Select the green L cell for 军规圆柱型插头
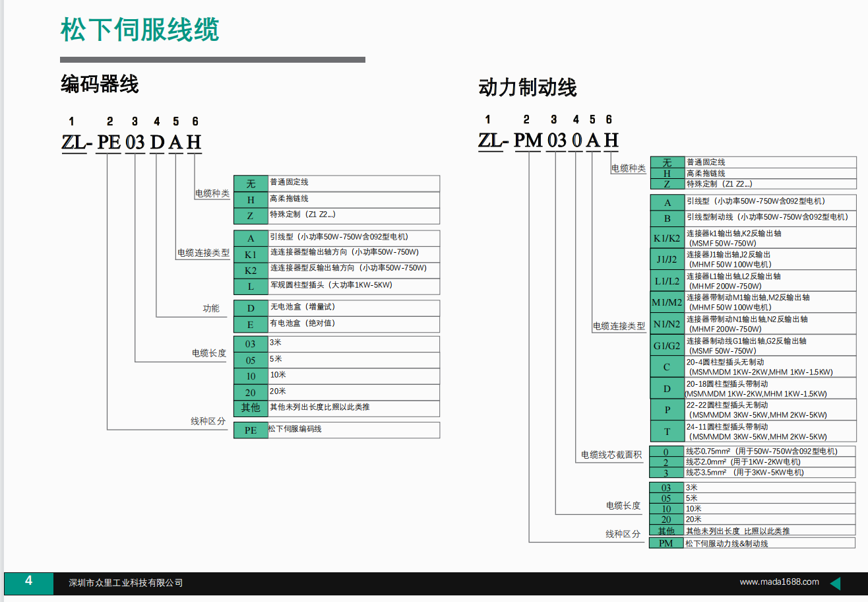 pyautogui.click(x=251, y=286)
